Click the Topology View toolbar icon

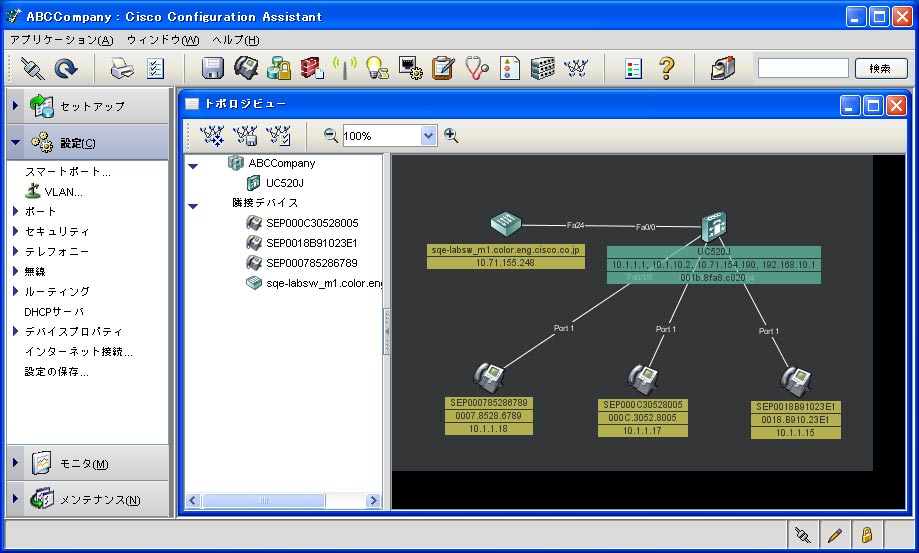coord(576,68)
